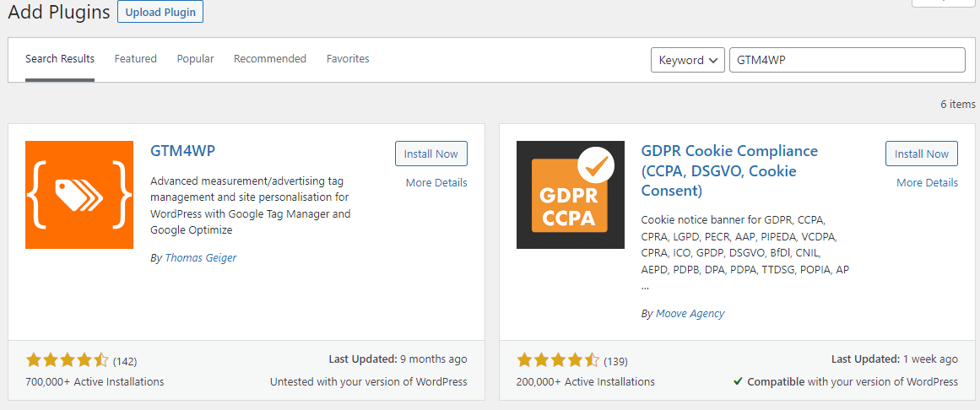Image resolution: width=980 pixels, height=410 pixels.
Task: Click the Last Updated: 9 months ago text
Action: pos(398,359)
